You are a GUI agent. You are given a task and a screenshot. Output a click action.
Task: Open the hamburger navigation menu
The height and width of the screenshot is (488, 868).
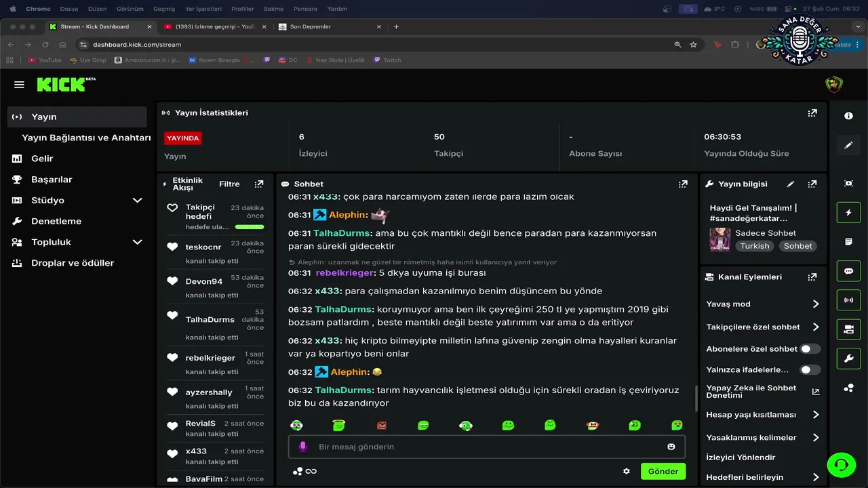pos(19,85)
